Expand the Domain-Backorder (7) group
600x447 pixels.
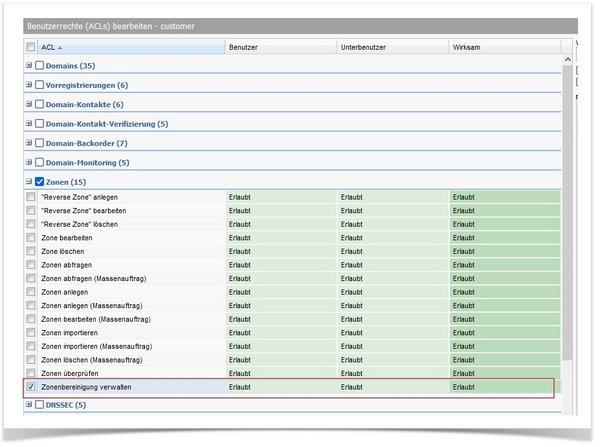point(29,143)
